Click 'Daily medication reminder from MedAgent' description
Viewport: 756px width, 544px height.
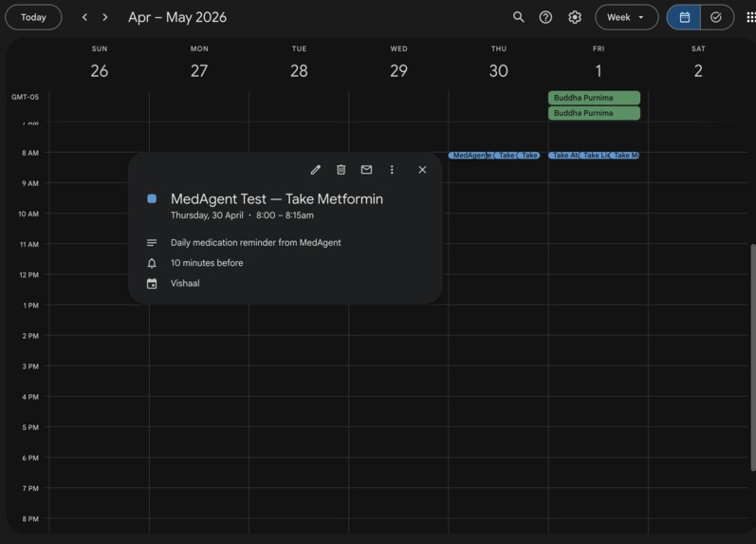point(255,243)
